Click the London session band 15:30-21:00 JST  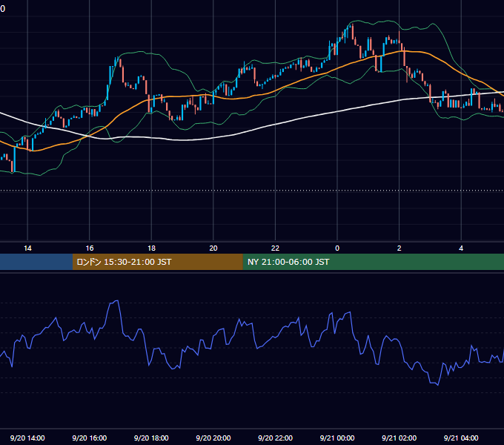pos(157,262)
